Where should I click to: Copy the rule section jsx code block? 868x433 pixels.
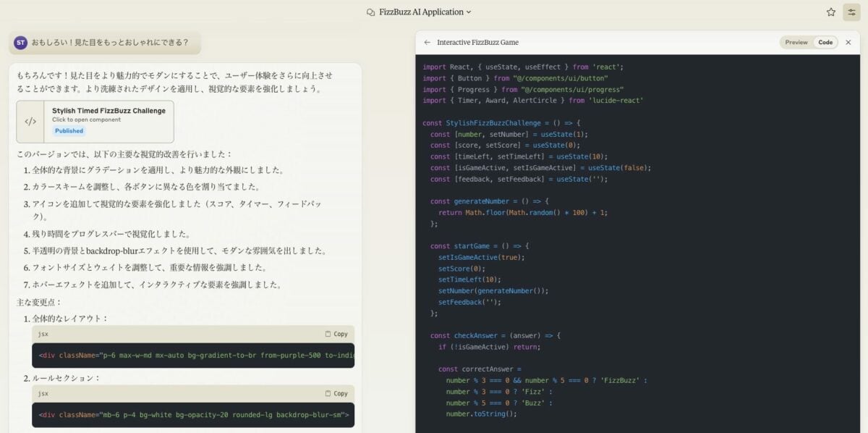(x=336, y=393)
